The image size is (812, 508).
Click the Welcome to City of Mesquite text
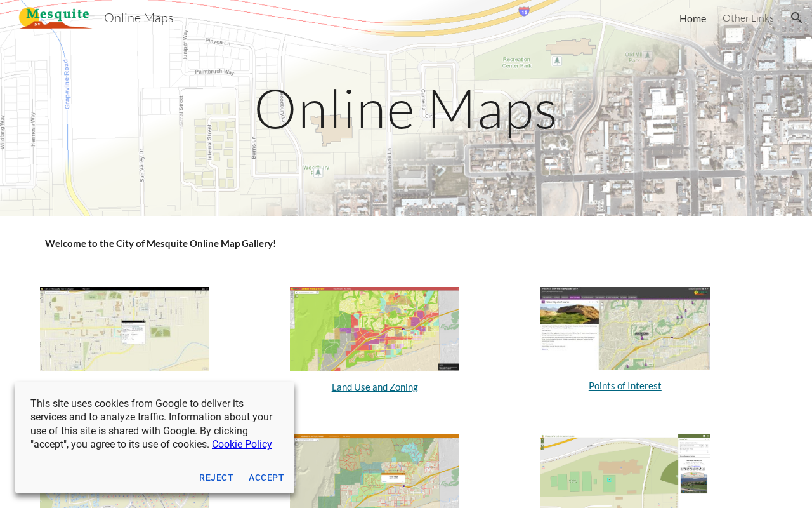pyautogui.click(x=160, y=243)
